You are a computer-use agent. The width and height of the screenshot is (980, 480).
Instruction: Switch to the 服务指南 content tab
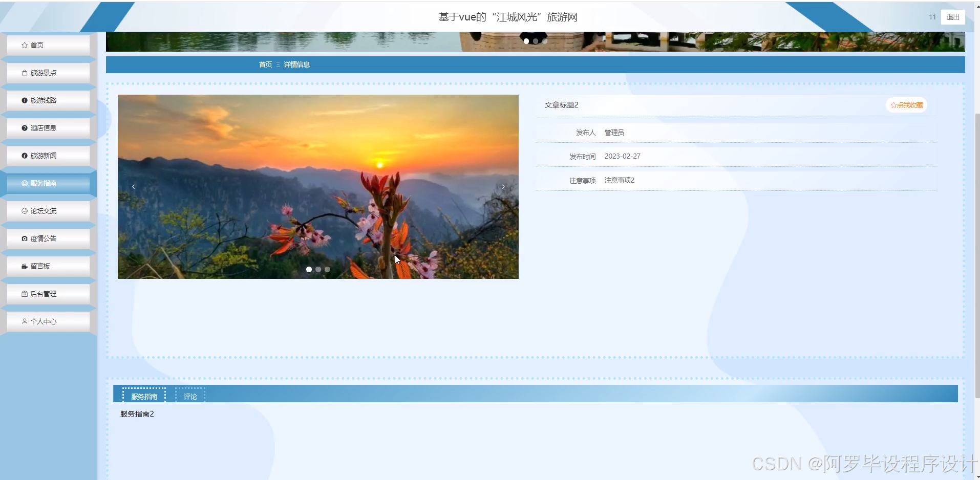[x=144, y=396]
